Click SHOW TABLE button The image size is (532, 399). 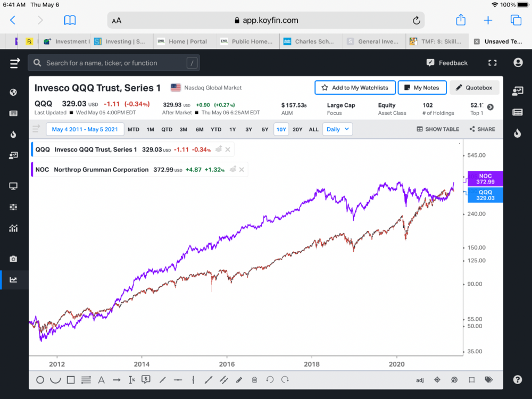(438, 129)
